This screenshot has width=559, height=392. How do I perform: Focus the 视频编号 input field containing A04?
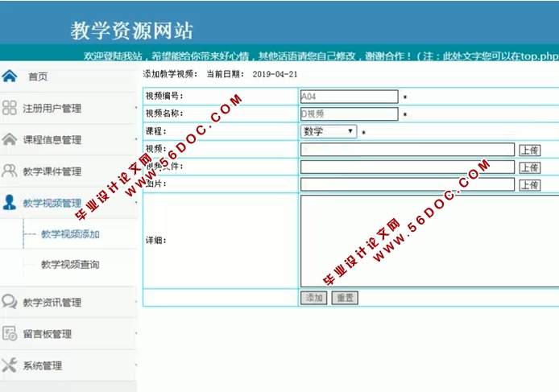(349, 97)
